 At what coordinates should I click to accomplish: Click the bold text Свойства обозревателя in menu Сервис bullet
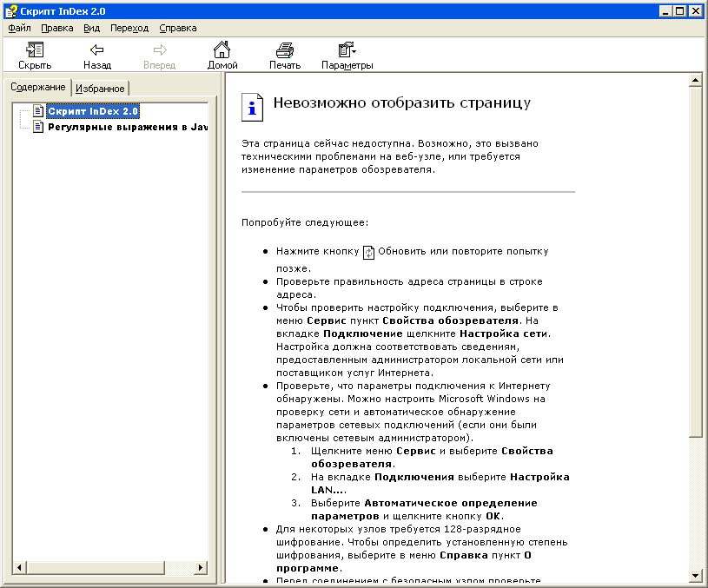(450, 320)
